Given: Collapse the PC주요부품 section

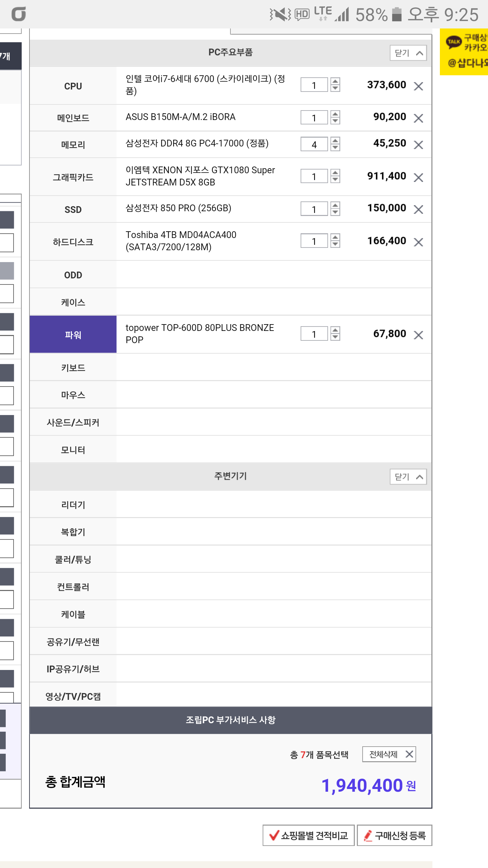Looking at the screenshot, I should (x=408, y=53).
